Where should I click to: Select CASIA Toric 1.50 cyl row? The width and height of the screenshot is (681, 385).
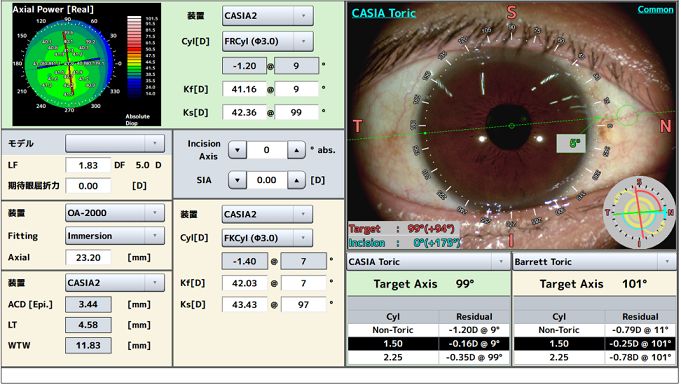coord(429,344)
